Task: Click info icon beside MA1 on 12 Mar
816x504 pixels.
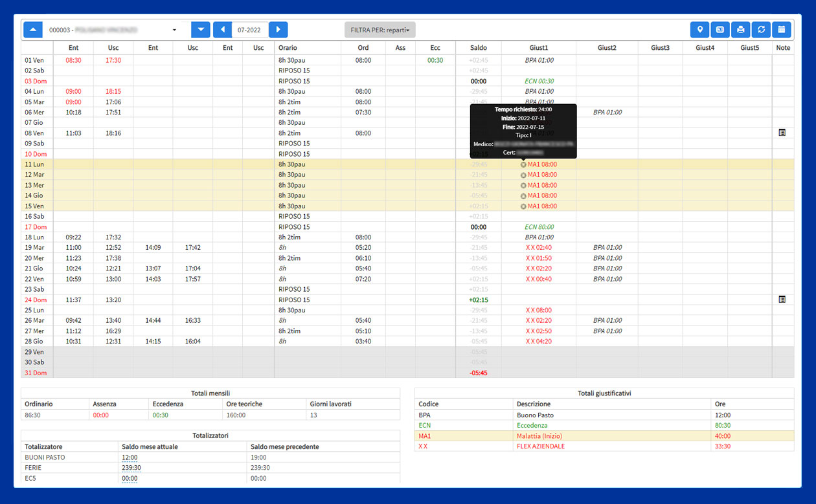Action: point(523,175)
